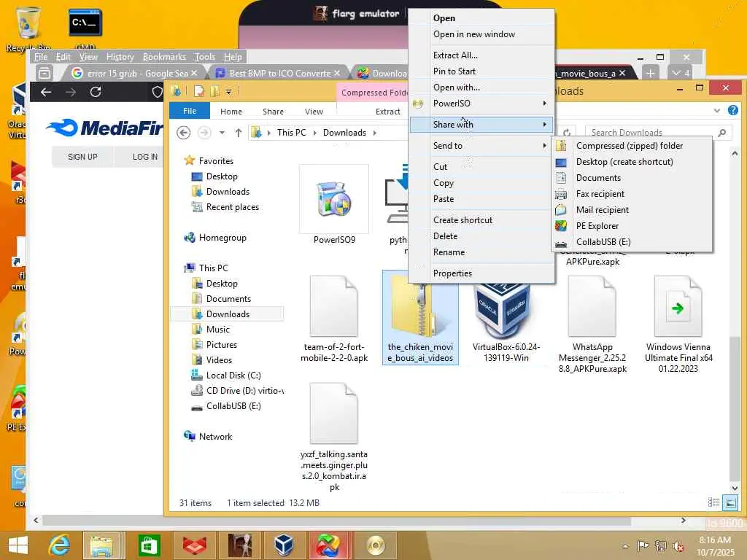The width and height of the screenshot is (747, 560).
Task: Open the browser shield icon
Action: click(x=157, y=91)
